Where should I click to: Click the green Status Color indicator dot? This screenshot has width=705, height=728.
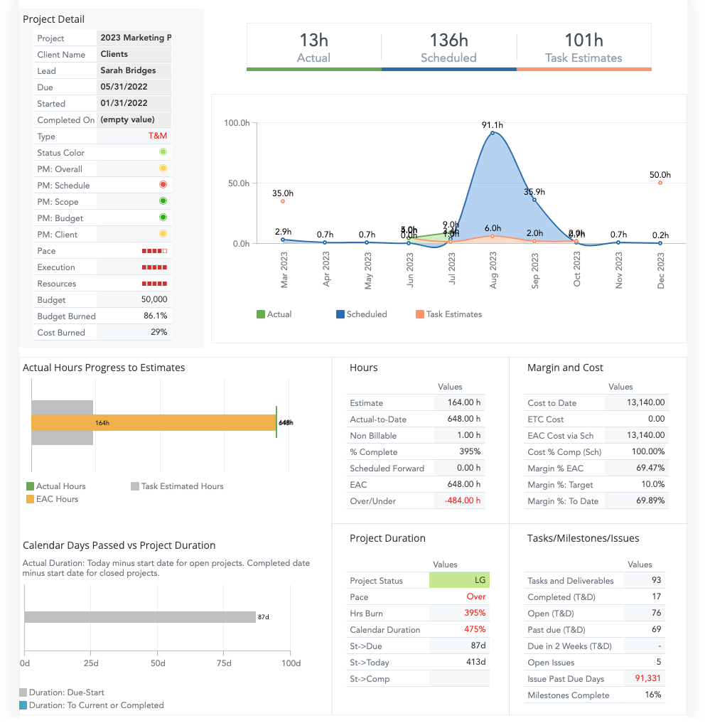(x=163, y=152)
